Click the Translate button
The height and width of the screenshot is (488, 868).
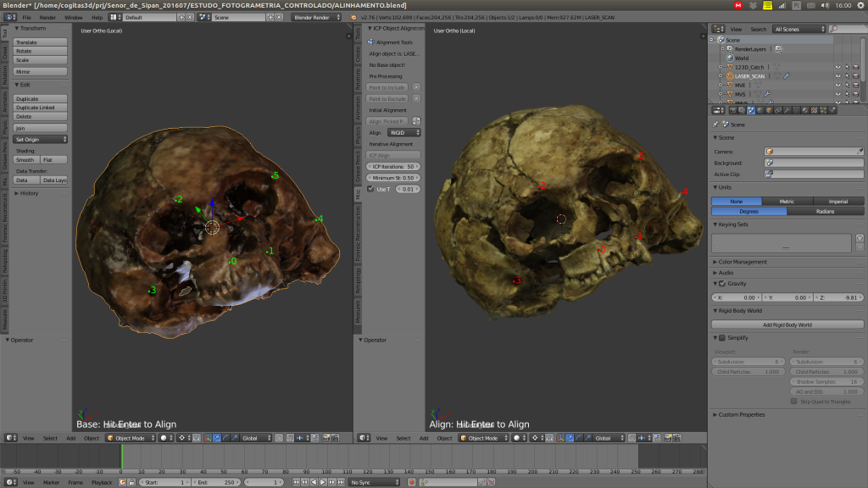[41, 42]
